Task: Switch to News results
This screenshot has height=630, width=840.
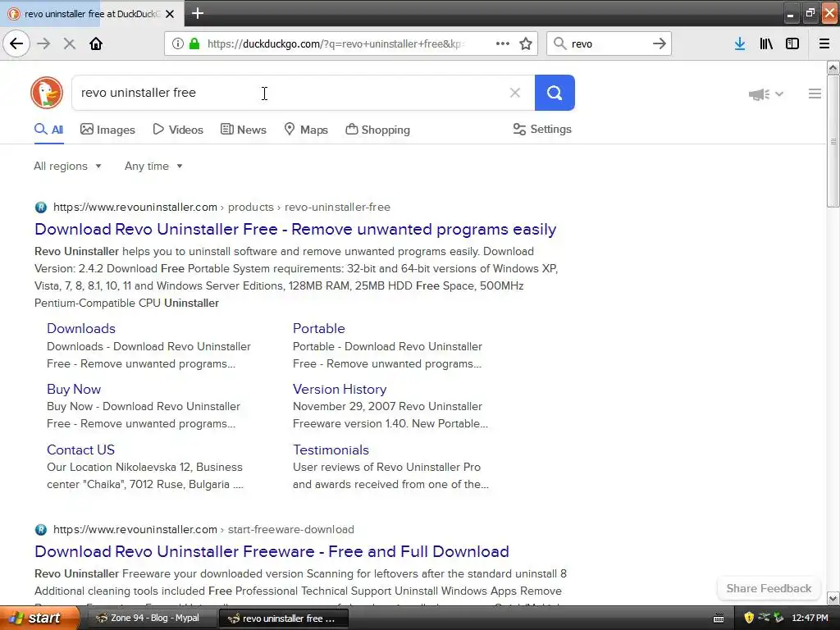Action: coord(243,130)
